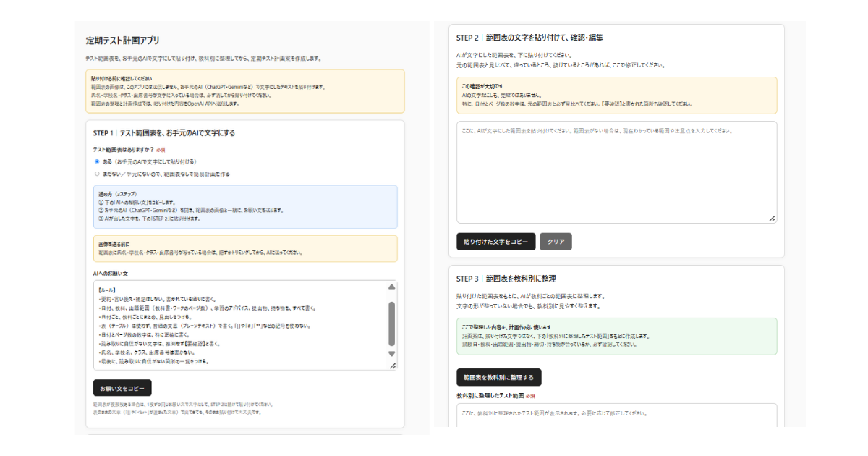Click the 'この確認が大切です' notice title

coord(482,86)
